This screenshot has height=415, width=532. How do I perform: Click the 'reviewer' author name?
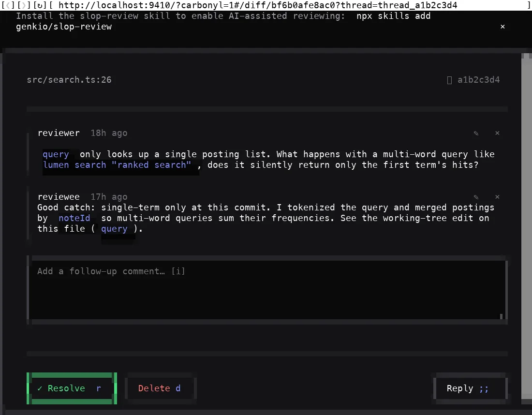click(59, 133)
